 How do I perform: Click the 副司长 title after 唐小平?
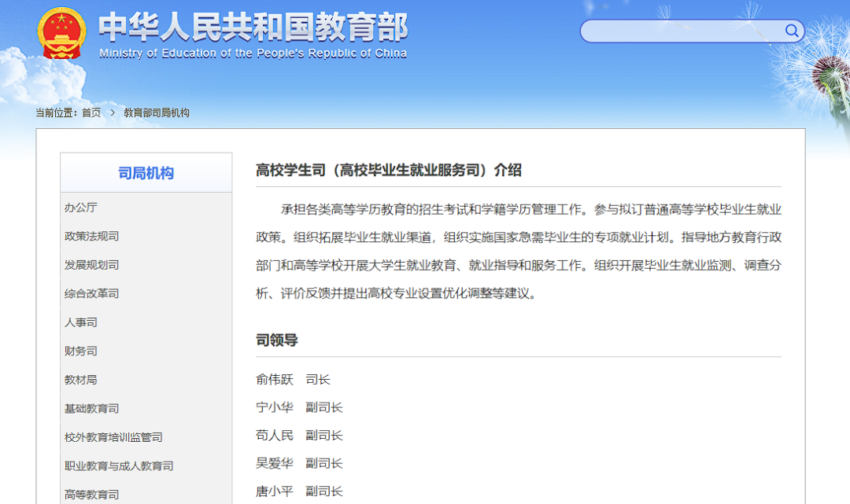[324, 491]
